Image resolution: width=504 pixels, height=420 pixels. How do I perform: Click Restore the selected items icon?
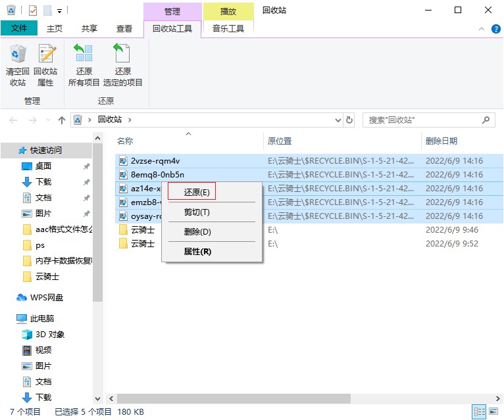coord(122,53)
